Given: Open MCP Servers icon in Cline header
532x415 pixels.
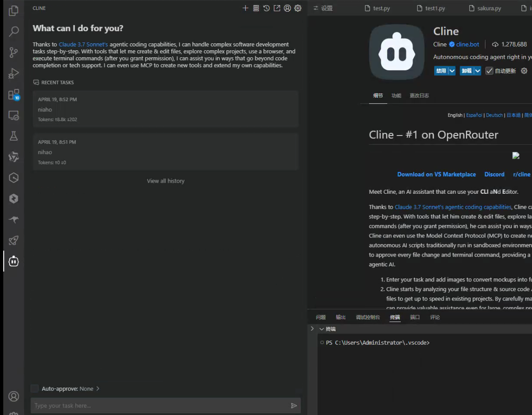Looking at the screenshot, I should tap(256, 8).
